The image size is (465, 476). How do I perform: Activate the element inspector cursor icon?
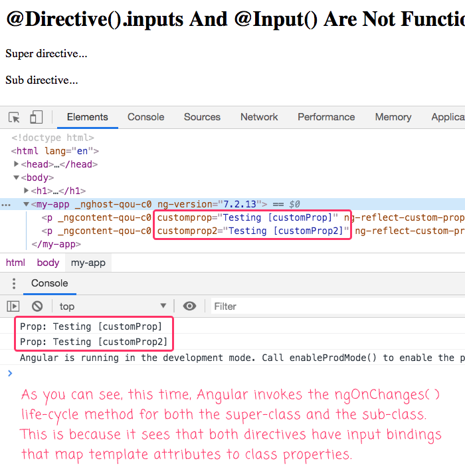(x=14, y=117)
